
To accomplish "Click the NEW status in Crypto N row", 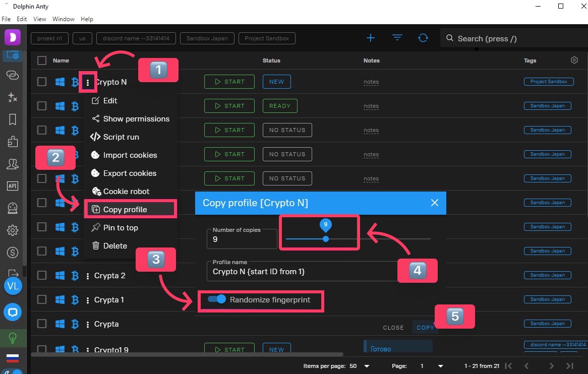I will coord(277,82).
